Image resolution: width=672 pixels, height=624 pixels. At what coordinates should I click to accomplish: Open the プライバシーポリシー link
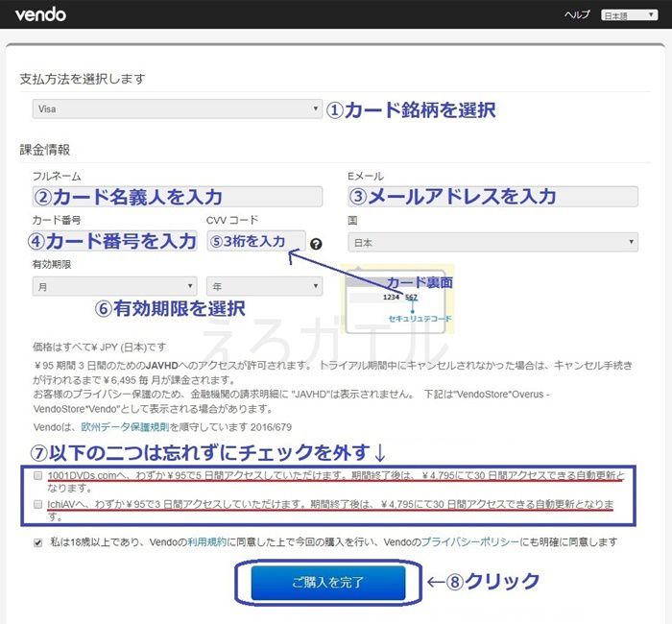(470, 542)
